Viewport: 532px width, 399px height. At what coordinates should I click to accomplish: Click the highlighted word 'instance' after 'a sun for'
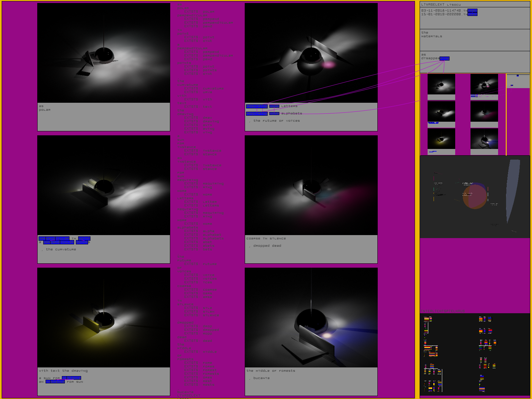(x=71, y=378)
